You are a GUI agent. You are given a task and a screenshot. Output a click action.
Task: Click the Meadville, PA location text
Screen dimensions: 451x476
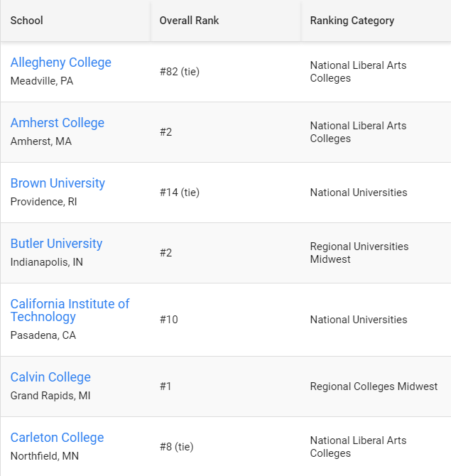(x=41, y=81)
